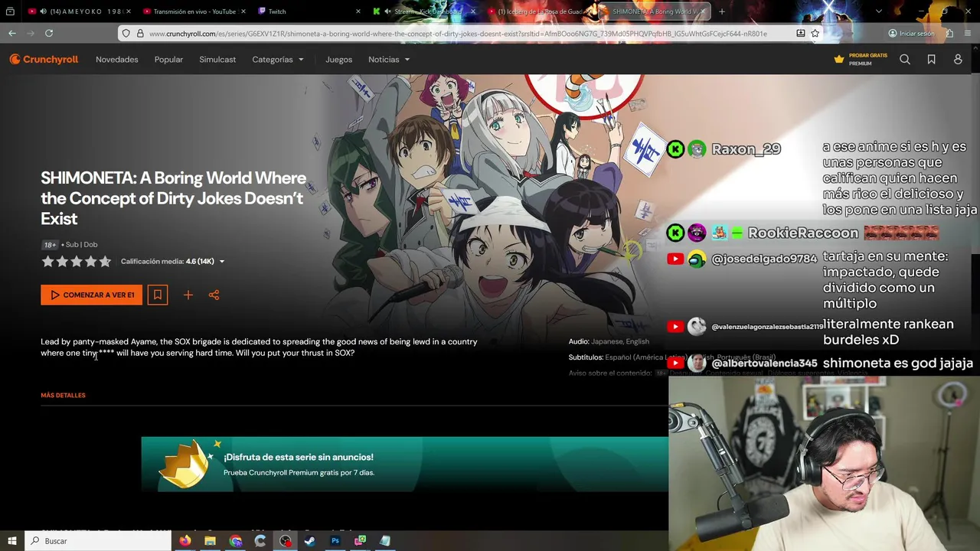Open File Explorer from the taskbar
980x551 pixels.
click(210, 541)
